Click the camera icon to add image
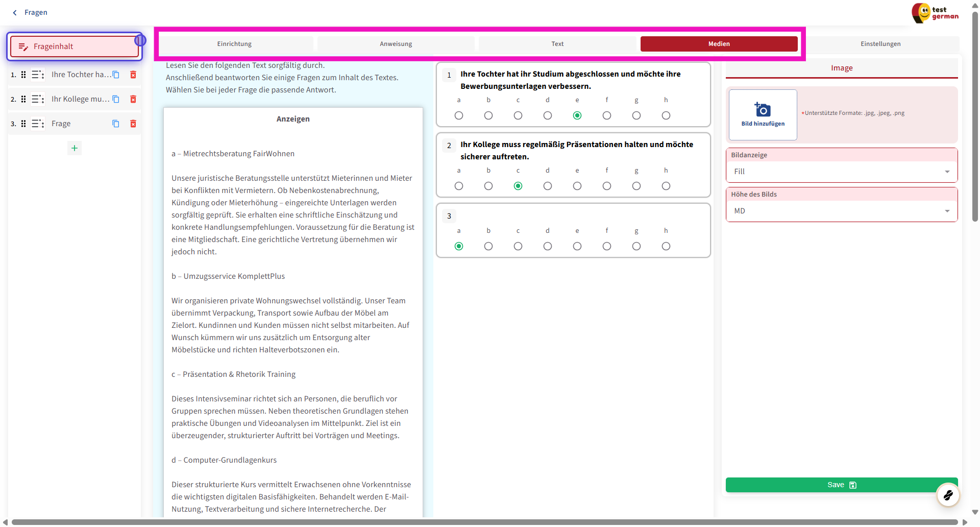Screen dimensions: 980x527 coord(763,110)
